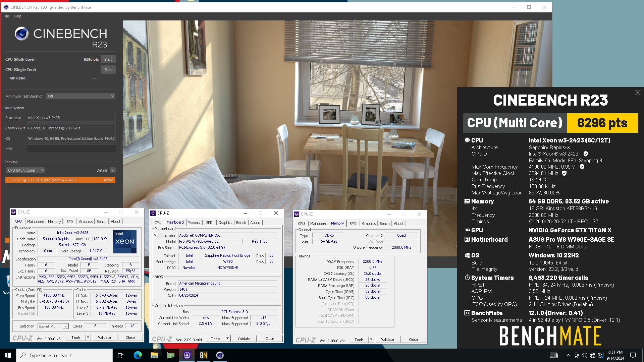The image size is (644, 362).
Task: Click the Core Speed 4100.00 MHz field
Action: pos(54,295)
